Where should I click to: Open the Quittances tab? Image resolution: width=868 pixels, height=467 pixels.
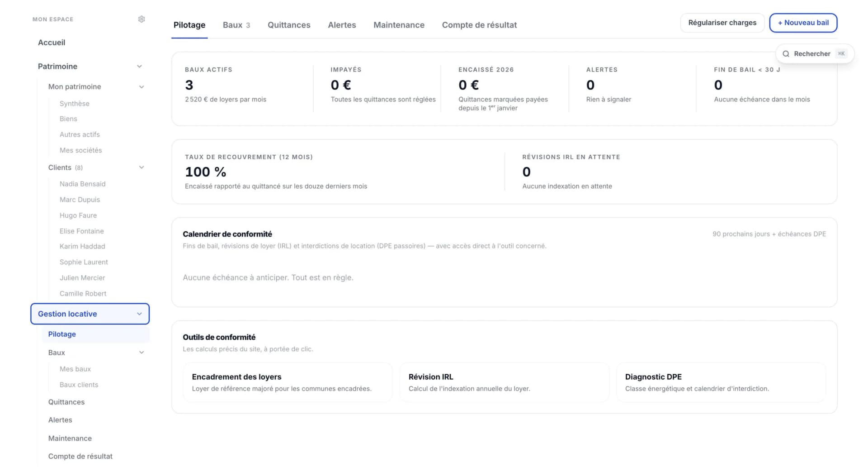point(289,25)
